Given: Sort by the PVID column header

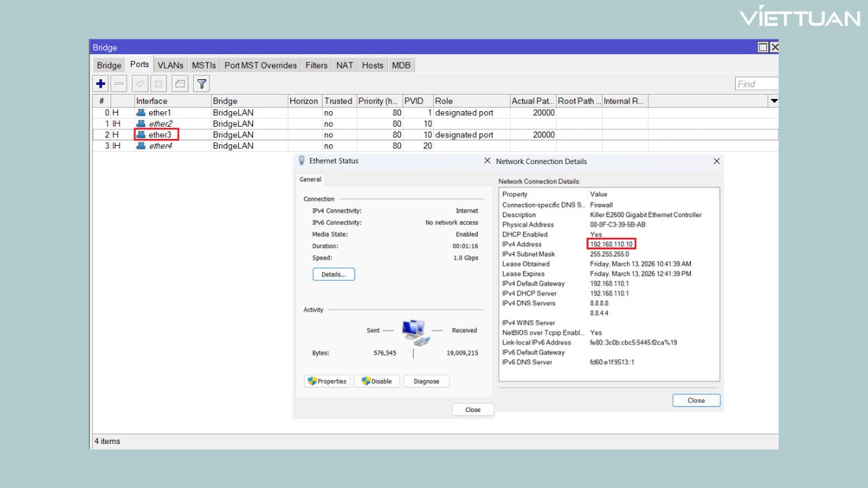Looking at the screenshot, I should [414, 101].
